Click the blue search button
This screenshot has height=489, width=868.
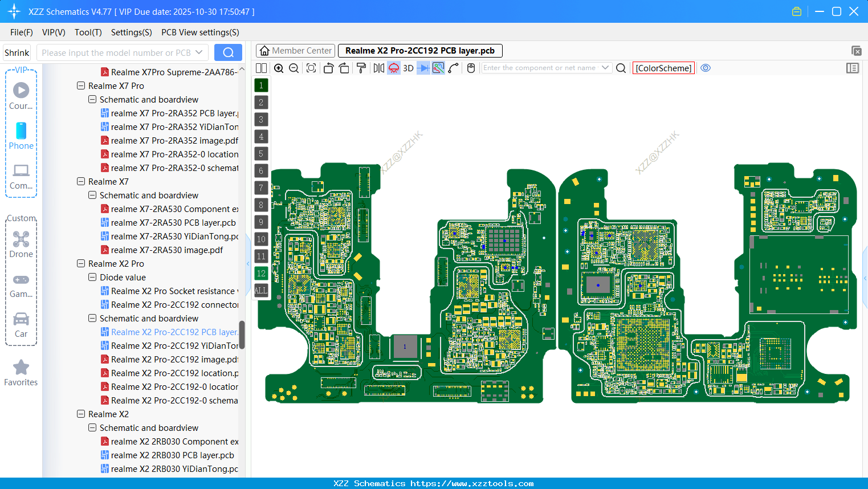click(x=228, y=52)
